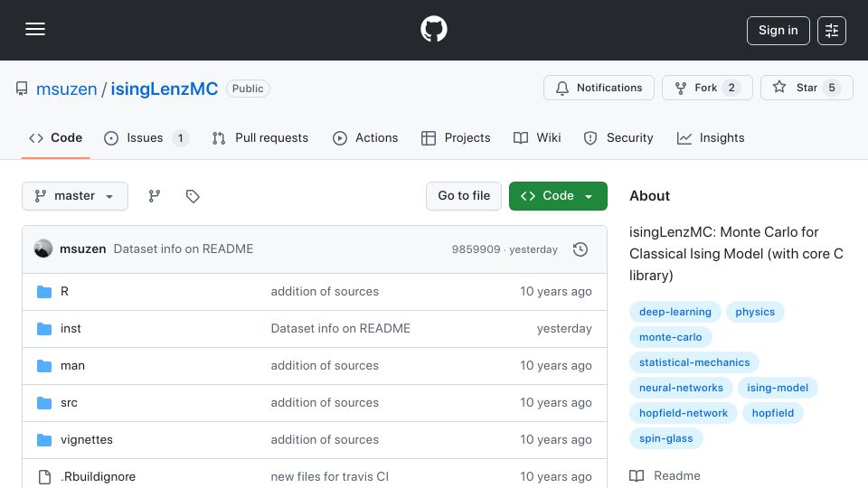Click the star count badge 5
The height and width of the screenshot is (488, 868).
coord(832,88)
